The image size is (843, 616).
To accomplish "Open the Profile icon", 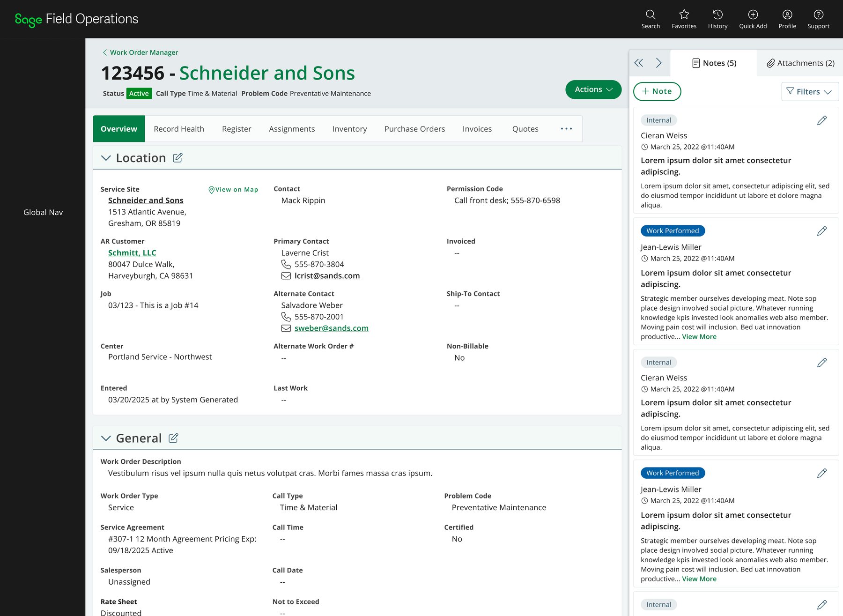I will pyautogui.click(x=787, y=19).
